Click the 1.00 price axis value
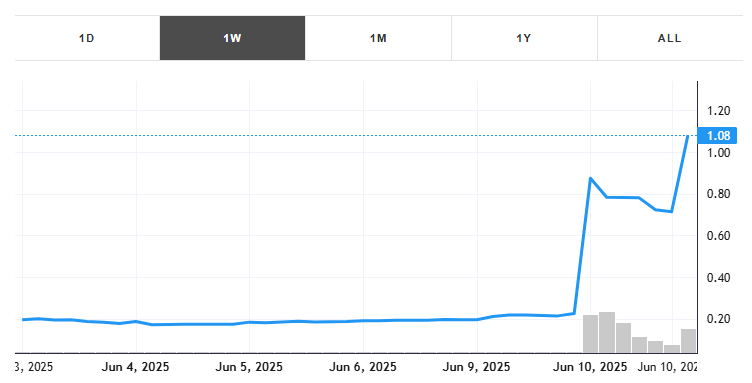 point(718,153)
